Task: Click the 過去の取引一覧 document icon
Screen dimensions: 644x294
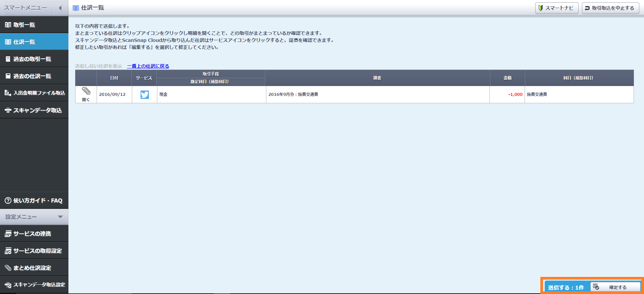Action: (x=8, y=59)
